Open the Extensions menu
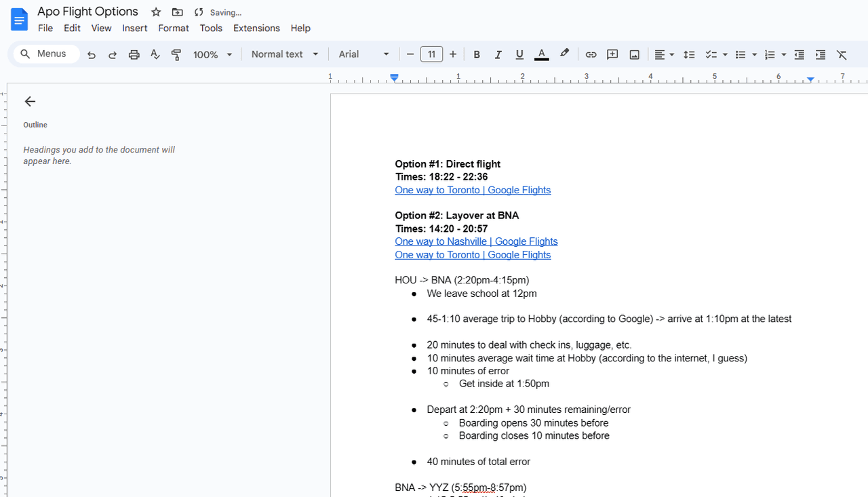Viewport: 868px width, 497px height. [256, 28]
